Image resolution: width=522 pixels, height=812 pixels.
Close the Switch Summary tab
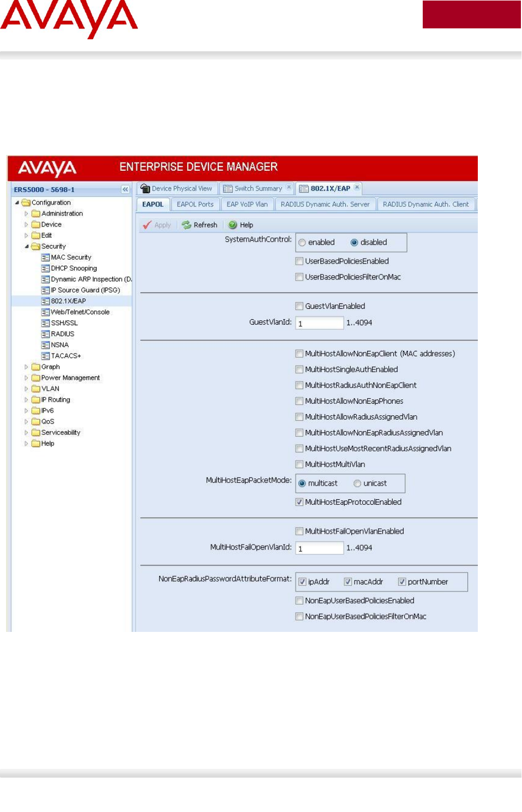click(x=289, y=187)
